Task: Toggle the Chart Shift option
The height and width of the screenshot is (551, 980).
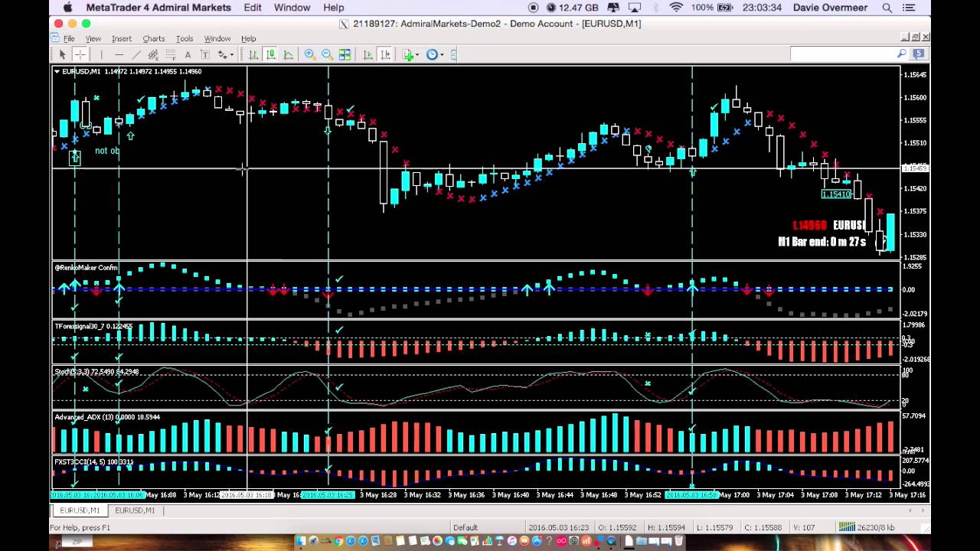Action: [x=385, y=54]
